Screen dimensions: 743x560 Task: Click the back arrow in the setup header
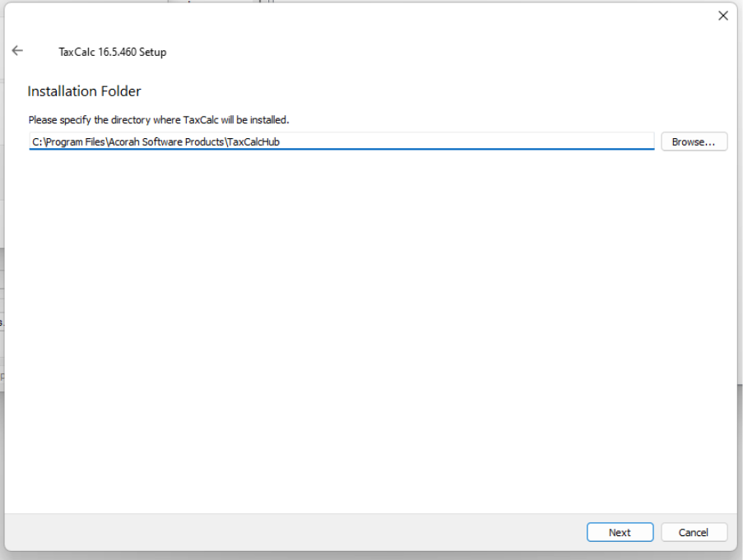pos(17,51)
